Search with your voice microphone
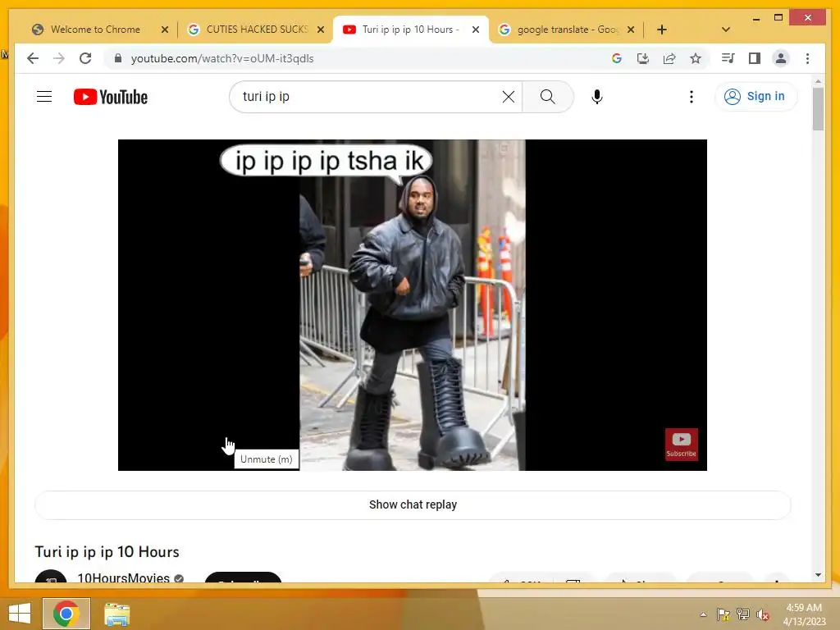Image resolution: width=840 pixels, height=630 pixels. [x=597, y=97]
